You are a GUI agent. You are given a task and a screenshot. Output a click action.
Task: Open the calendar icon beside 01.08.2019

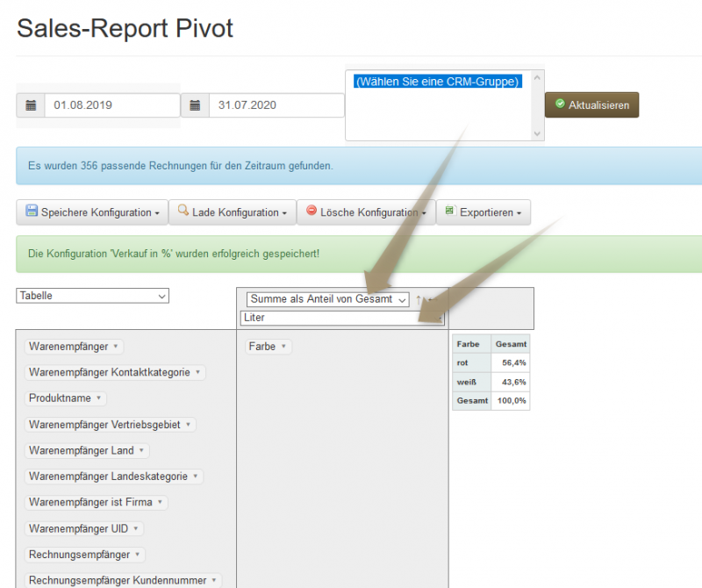click(31, 104)
